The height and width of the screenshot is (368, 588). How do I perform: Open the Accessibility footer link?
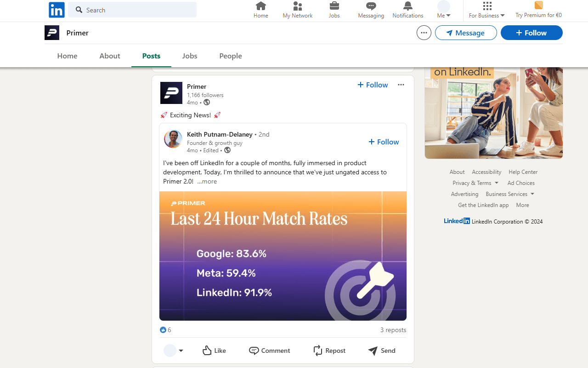point(486,172)
